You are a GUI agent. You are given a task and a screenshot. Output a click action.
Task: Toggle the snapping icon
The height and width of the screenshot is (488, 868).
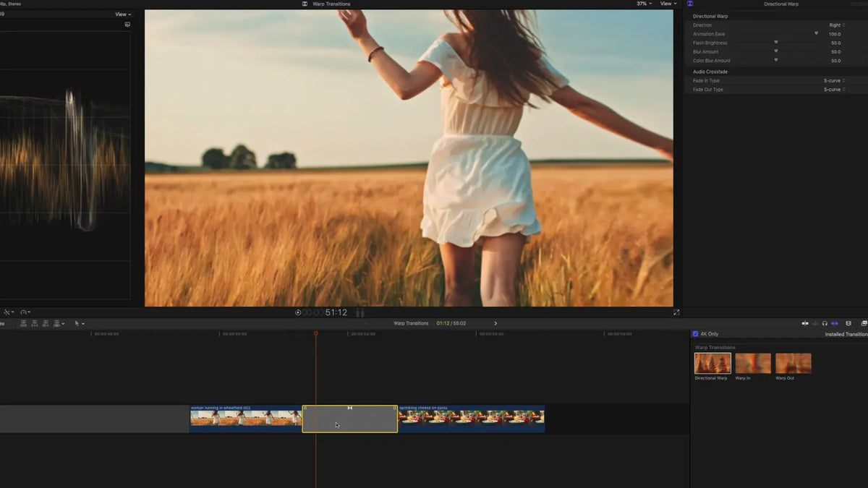click(x=834, y=323)
